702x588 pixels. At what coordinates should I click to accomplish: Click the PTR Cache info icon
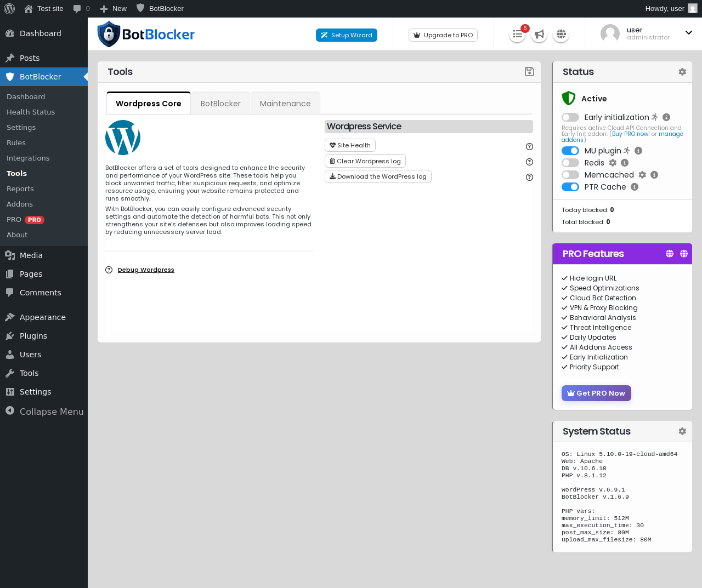pos(635,187)
